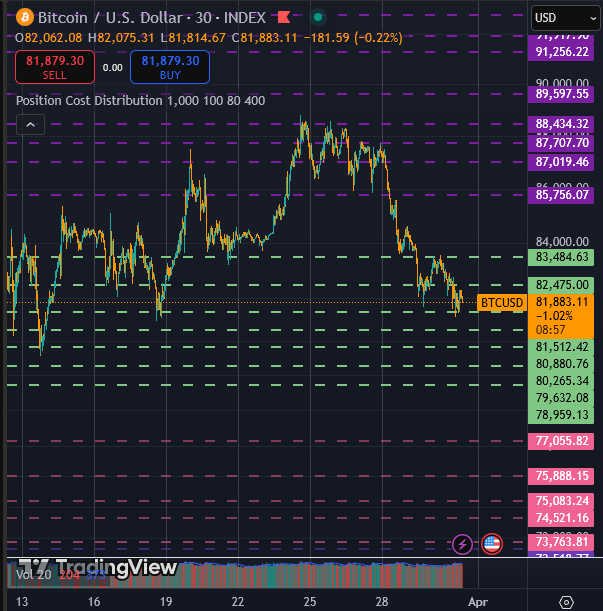Screen dimensions: 603x611
Task: Click the TradingView logo
Action: (x=98, y=568)
